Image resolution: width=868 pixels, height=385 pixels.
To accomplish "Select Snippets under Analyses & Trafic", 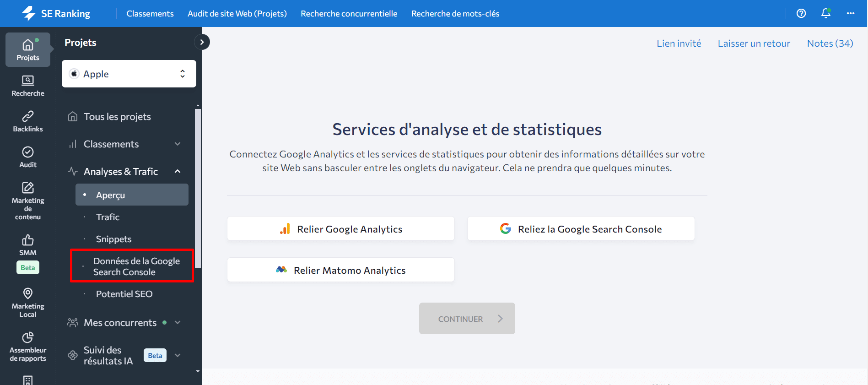I will [113, 239].
